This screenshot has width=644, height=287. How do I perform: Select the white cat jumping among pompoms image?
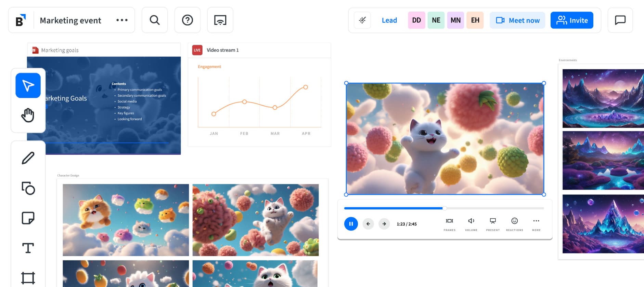pyautogui.click(x=256, y=220)
